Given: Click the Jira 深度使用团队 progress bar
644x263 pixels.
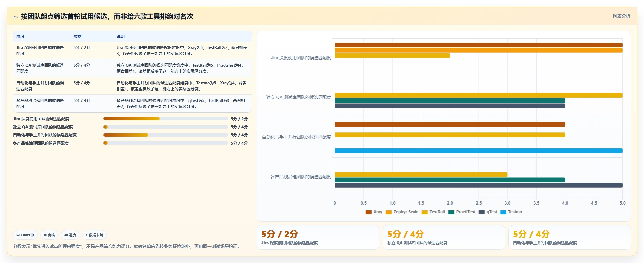Looking at the screenshot, I should [x=166, y=119].
